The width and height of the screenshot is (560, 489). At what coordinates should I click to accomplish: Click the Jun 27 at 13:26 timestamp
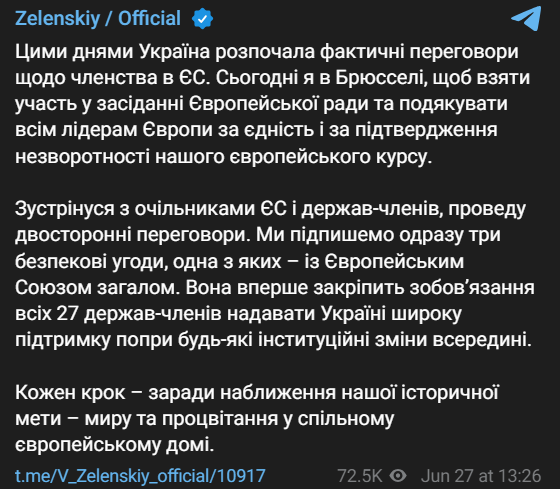[481, 476]
